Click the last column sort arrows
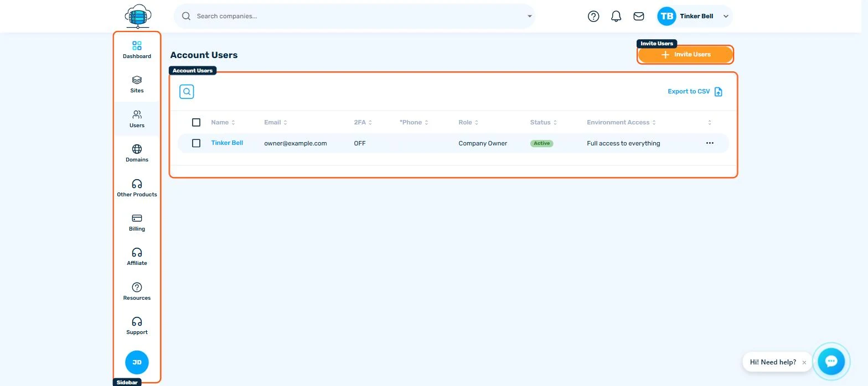This screenshot has height=386, width=868. click(710, 122)
